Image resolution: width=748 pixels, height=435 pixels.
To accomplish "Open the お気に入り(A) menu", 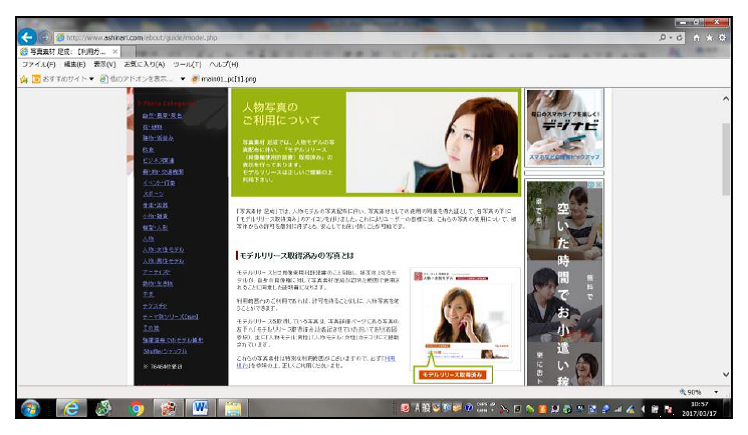I will coord(144,64).
